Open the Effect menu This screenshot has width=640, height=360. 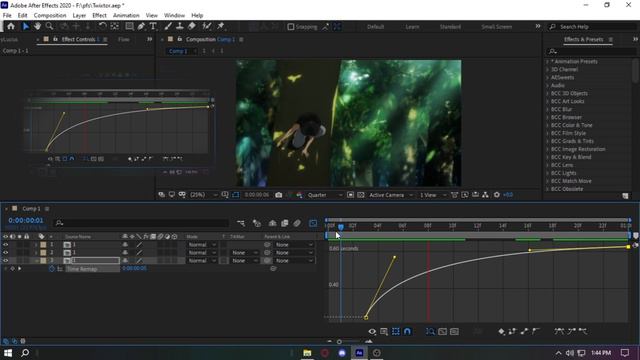click(x=99, y=15)
